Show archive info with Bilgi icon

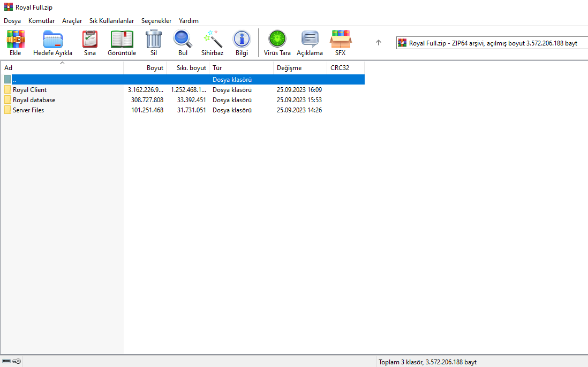click(242, 39)
